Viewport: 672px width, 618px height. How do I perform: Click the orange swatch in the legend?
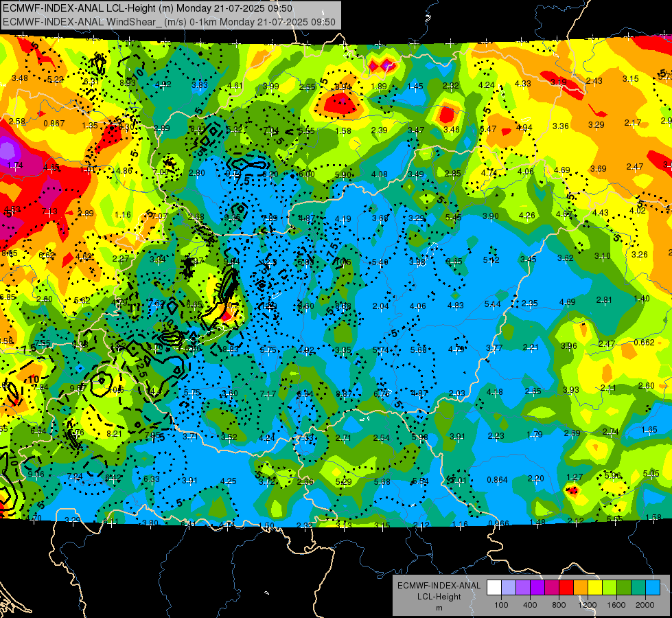coord(581,588)
